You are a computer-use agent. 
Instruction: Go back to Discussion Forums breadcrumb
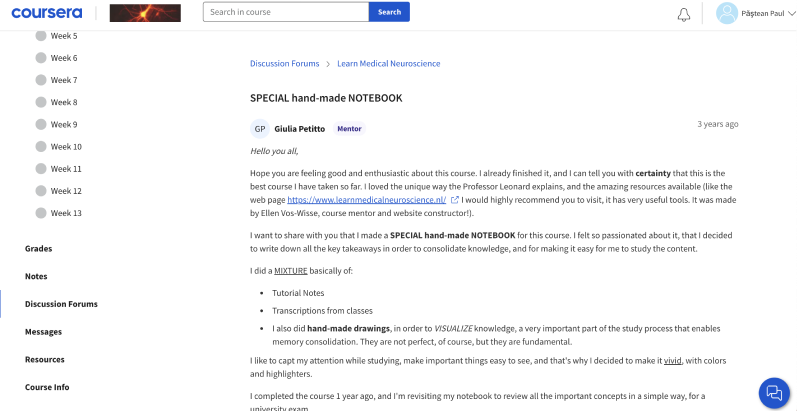(x=285, y=64)
